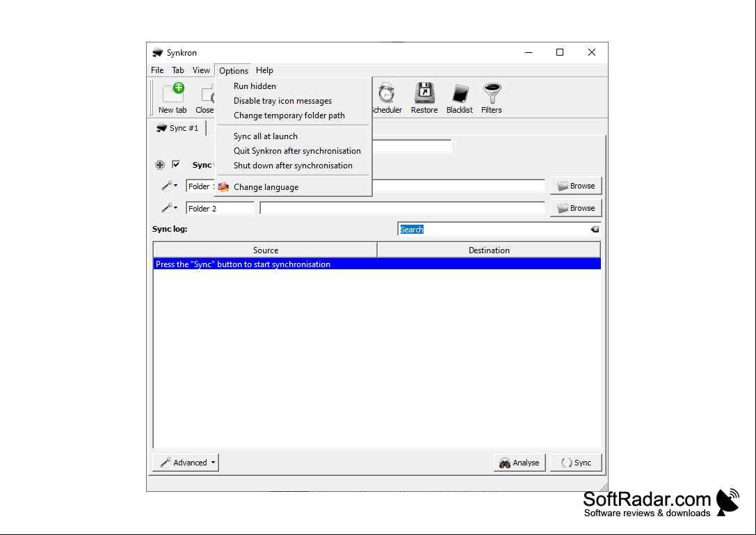Select Change language menu entry
This screenshot has width=756, height=535.
(x=293, y=187)
